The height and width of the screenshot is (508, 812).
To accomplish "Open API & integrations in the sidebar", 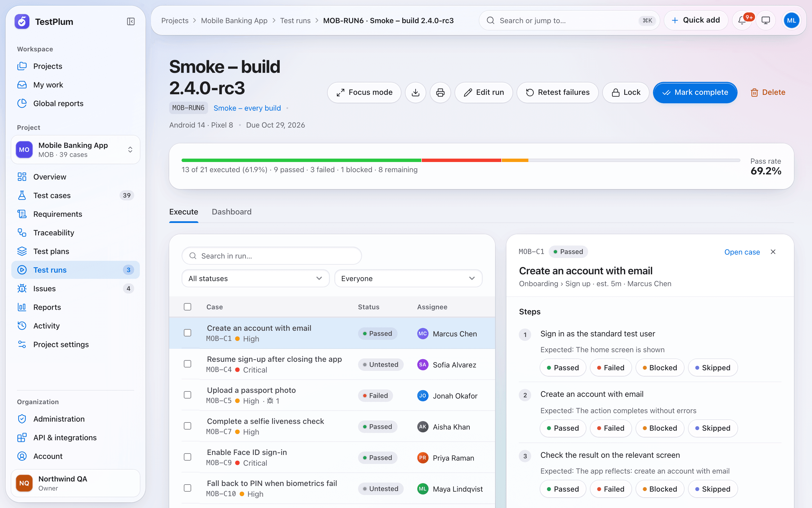I will tap(75, 437).
